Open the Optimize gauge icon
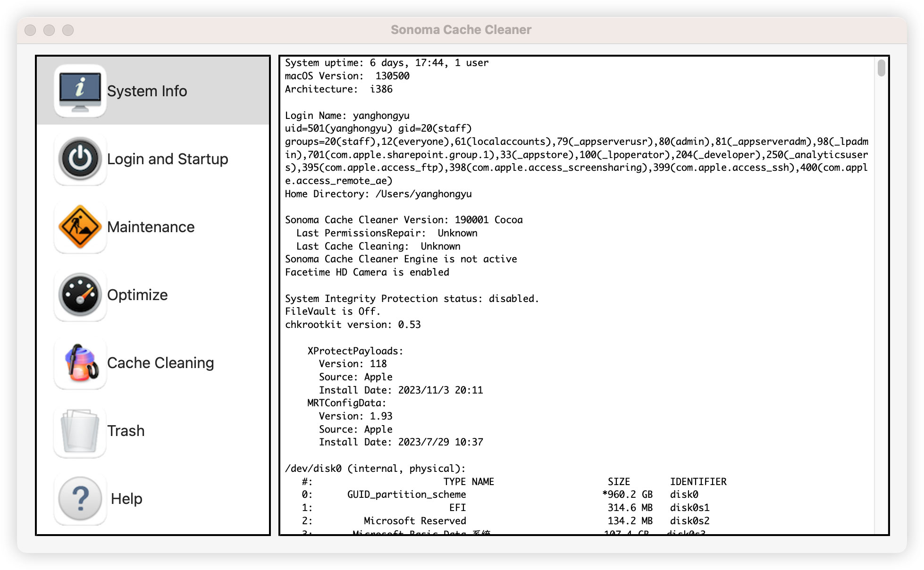Image resolution: width=924 pixels, height=570 pixels. point(80,294)
